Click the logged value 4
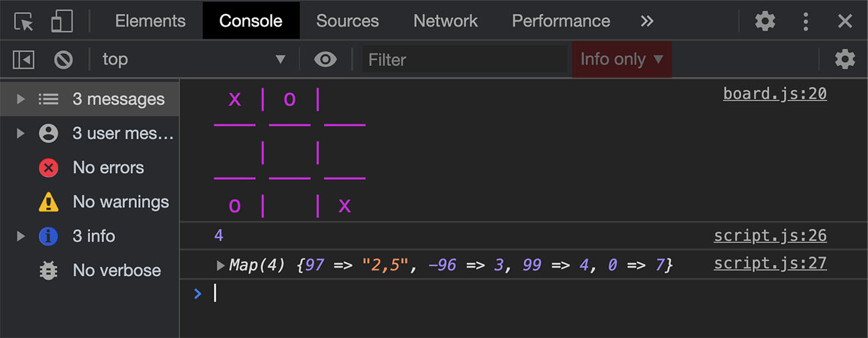 218,236
